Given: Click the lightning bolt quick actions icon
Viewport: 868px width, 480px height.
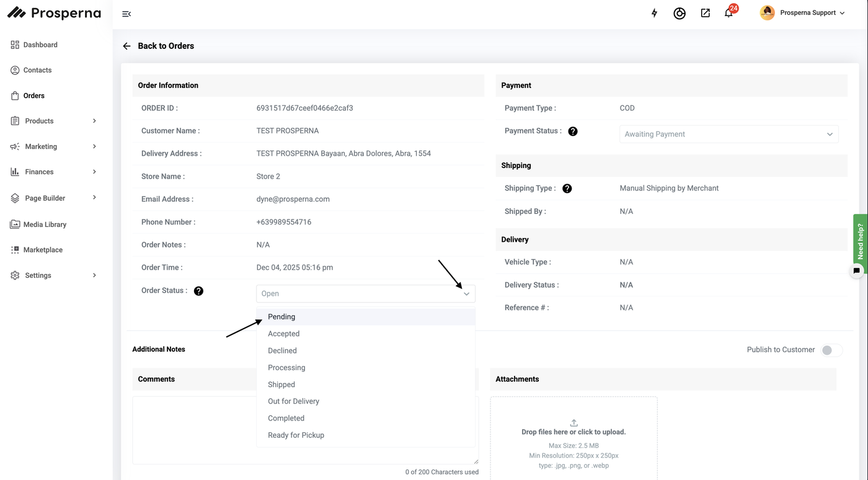Looking at the screenshot, I should 654,13.
